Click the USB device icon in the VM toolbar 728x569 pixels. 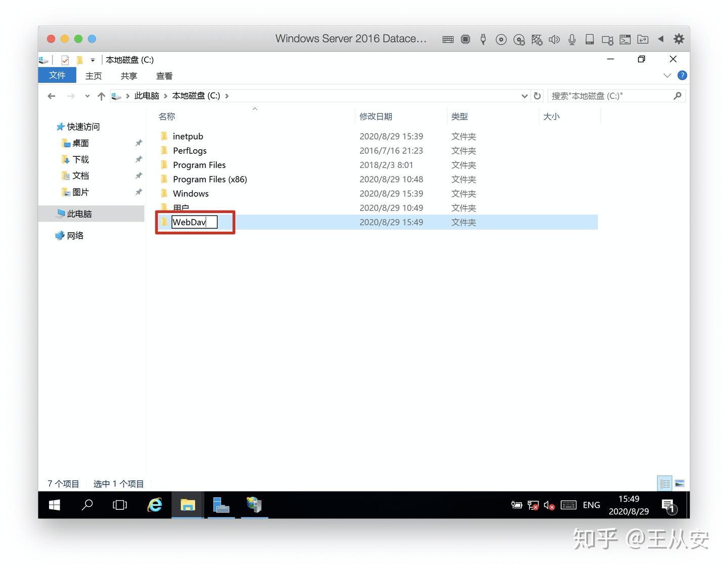coord(483,39)
